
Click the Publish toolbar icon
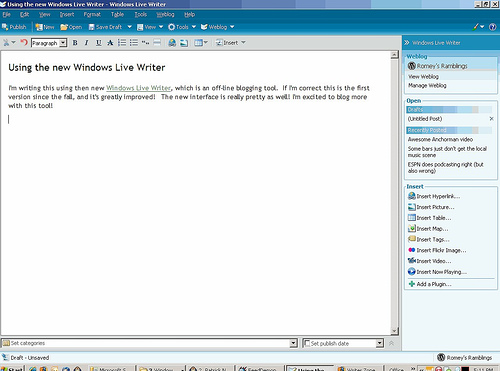click(x=14, y=27)
